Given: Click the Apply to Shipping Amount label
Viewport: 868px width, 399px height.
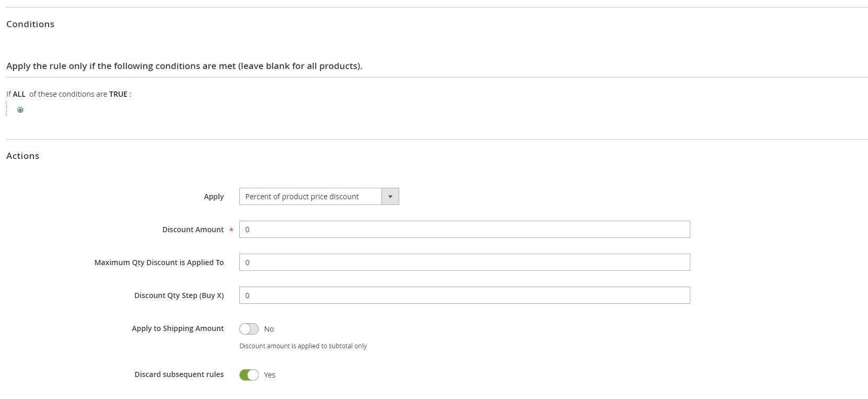Looking at the screenshot, I should [178, 328].
